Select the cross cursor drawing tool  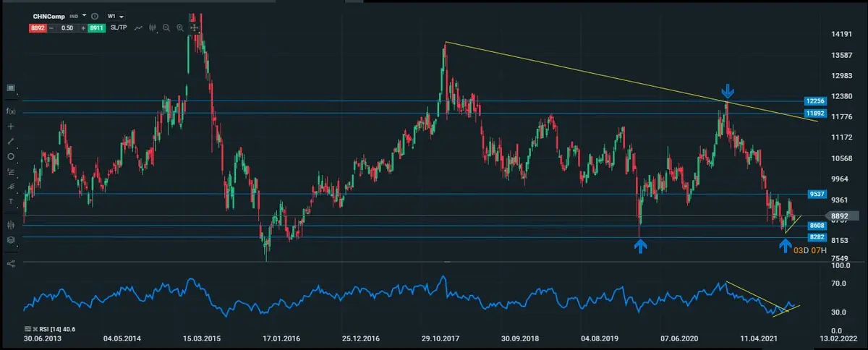11,126
